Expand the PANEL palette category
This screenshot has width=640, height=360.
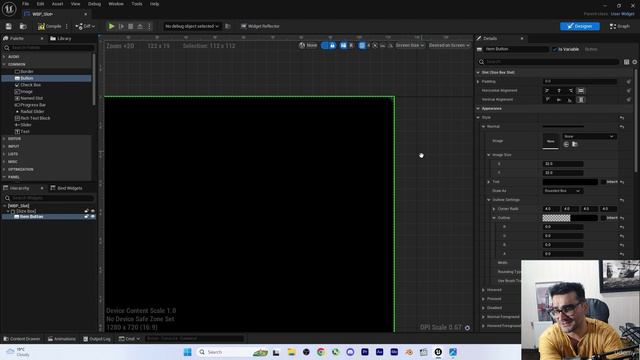point(4,177)
